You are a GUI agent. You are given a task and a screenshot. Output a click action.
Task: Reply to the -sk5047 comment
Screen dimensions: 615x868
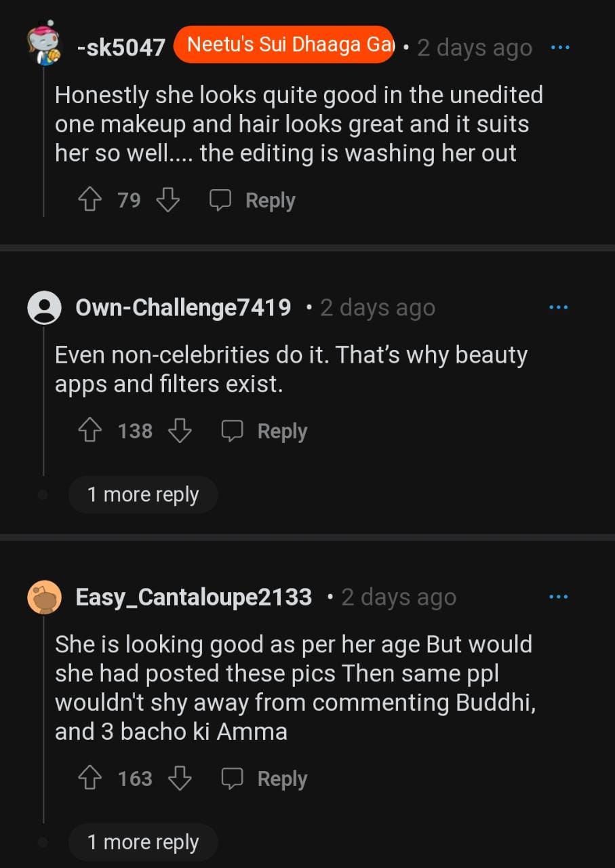(x=252, y=200)
